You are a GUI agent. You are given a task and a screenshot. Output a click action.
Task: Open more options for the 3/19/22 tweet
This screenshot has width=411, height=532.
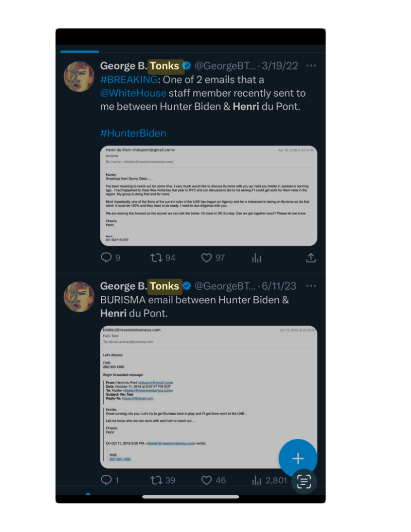click(311, 66)
